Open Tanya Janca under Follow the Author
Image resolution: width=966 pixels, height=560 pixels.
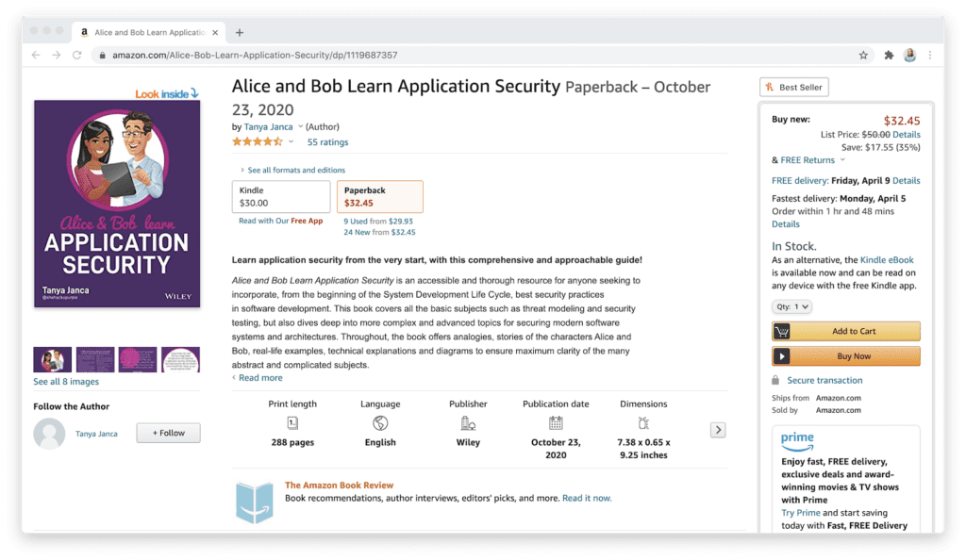96,434
